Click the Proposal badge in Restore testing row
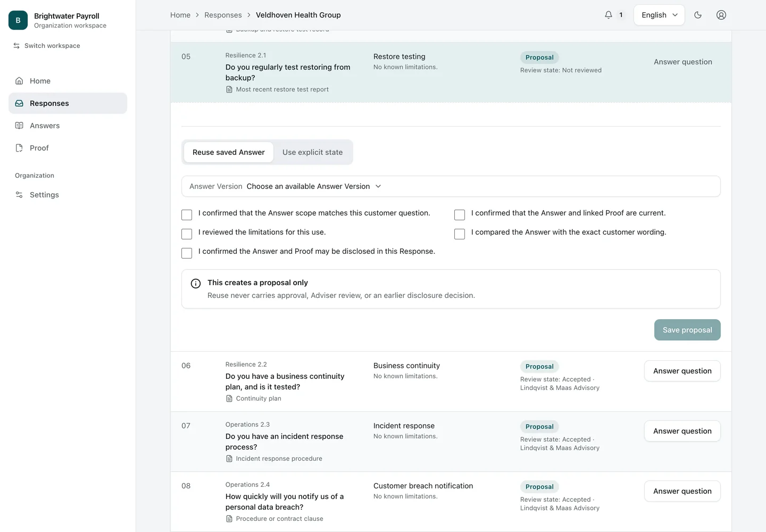The height and width of the screenshot is (532, 766). [x=539, y=57]
